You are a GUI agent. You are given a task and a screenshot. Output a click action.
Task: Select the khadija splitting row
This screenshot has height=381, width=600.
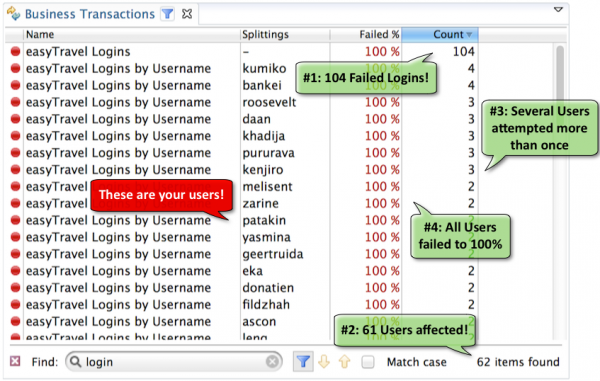tap(243, 135)
